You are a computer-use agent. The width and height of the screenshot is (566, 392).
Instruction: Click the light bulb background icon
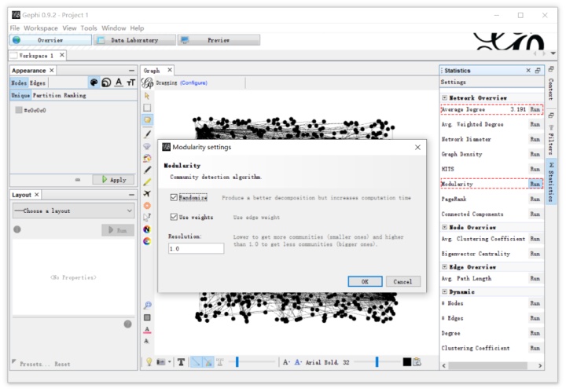(149, 361)
